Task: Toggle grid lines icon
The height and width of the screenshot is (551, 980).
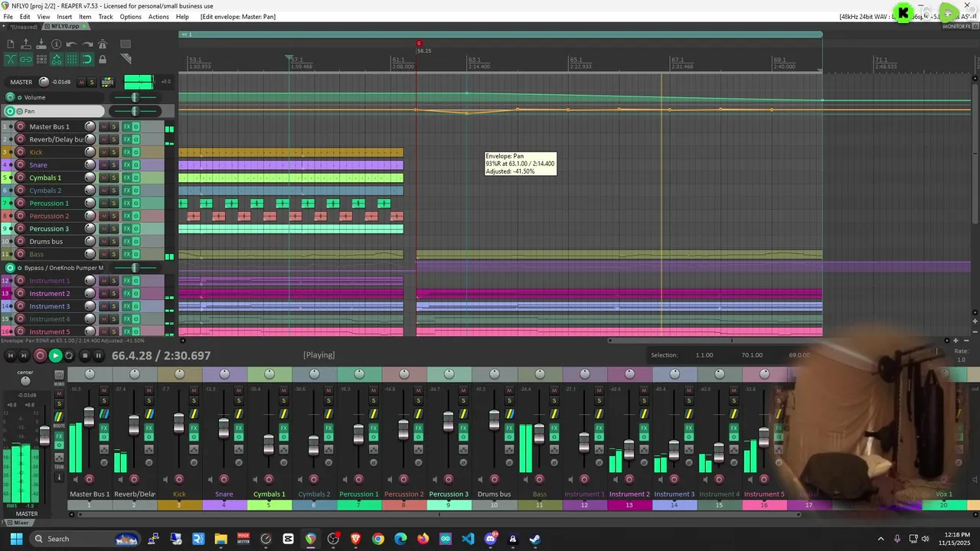Action: pos(72,59)
